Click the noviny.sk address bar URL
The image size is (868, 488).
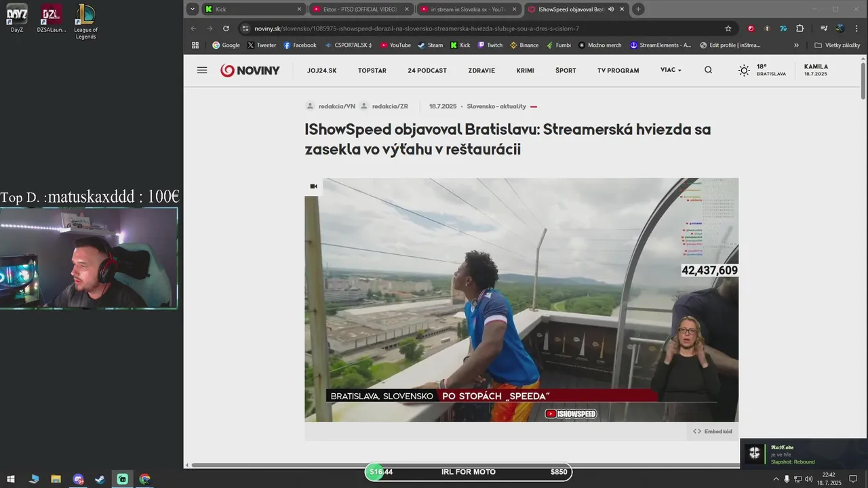416,28
